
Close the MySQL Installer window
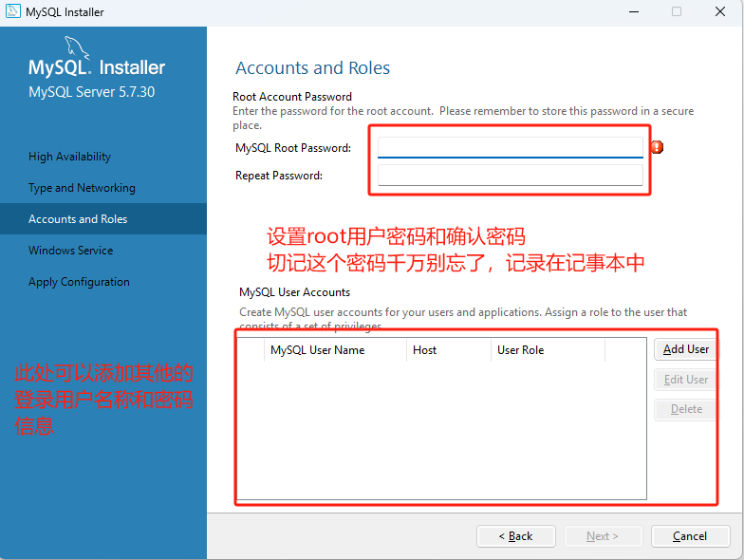click(x=719, y=11)
